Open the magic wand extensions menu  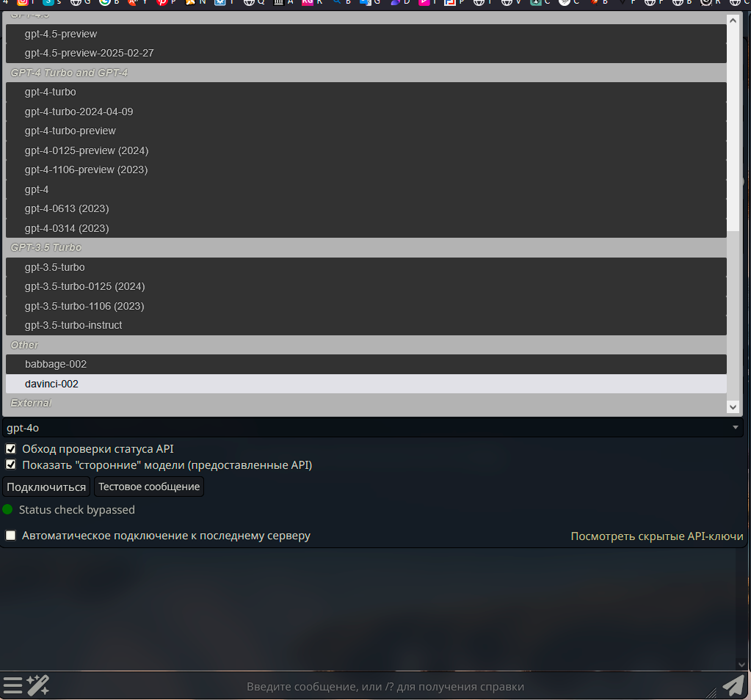(38, 685)
